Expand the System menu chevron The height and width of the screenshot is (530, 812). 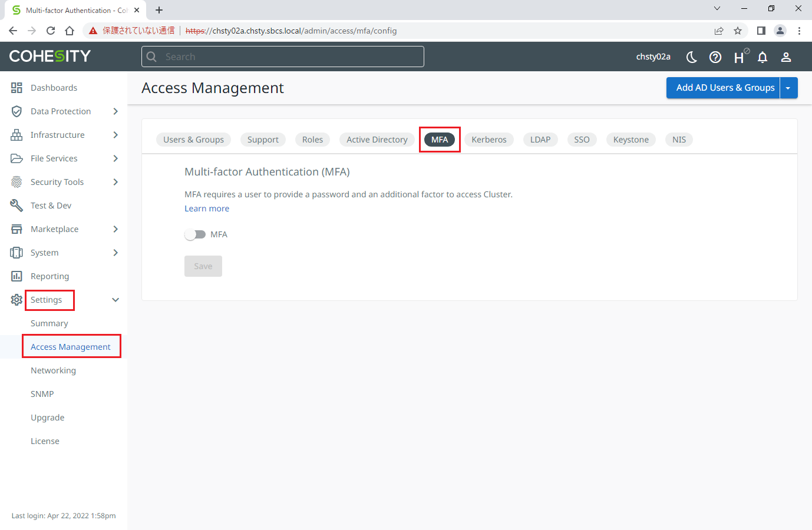pyautogui.click(x=115, y=253)
